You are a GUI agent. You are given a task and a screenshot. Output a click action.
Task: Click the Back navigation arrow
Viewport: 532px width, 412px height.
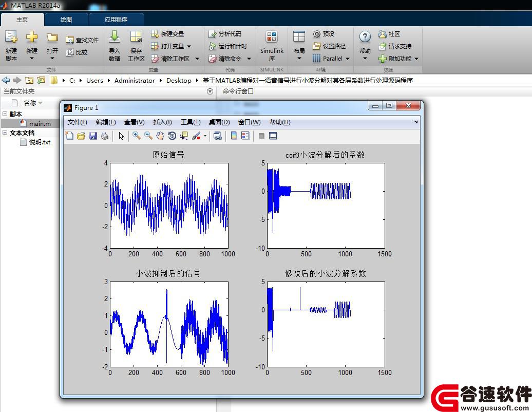pos(6,81)
